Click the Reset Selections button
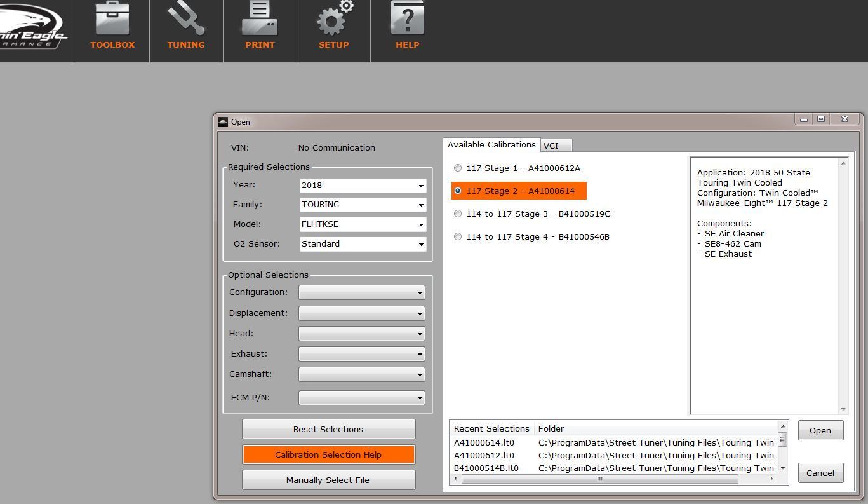 [x=328, y=429]
